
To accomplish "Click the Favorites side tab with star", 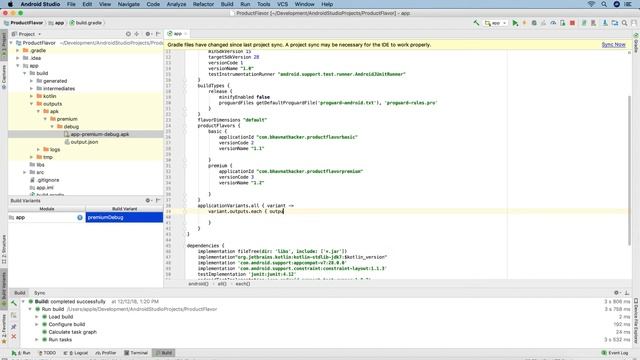I will pyautogui.click(x=4, y=329).
